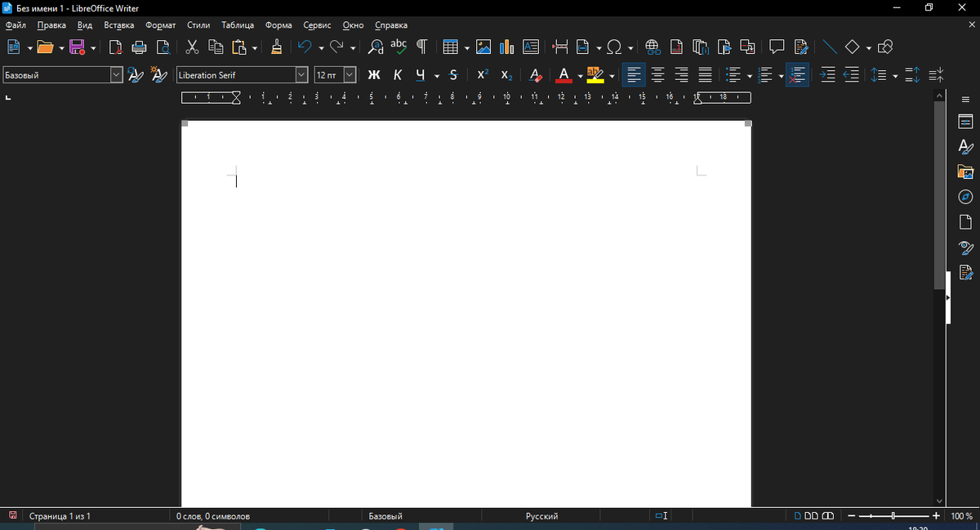Export directly as PDF
The height and width of the screenshot is (530, 980).
(x=115, y=47)
